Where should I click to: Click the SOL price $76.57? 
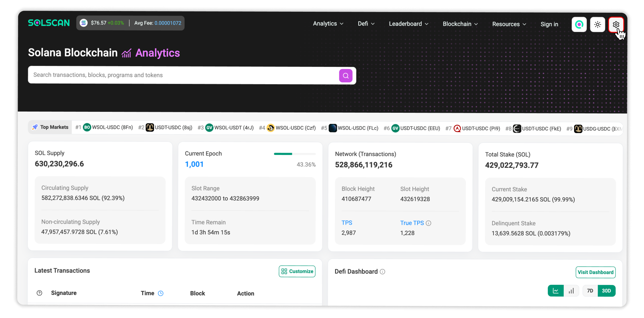99,23
